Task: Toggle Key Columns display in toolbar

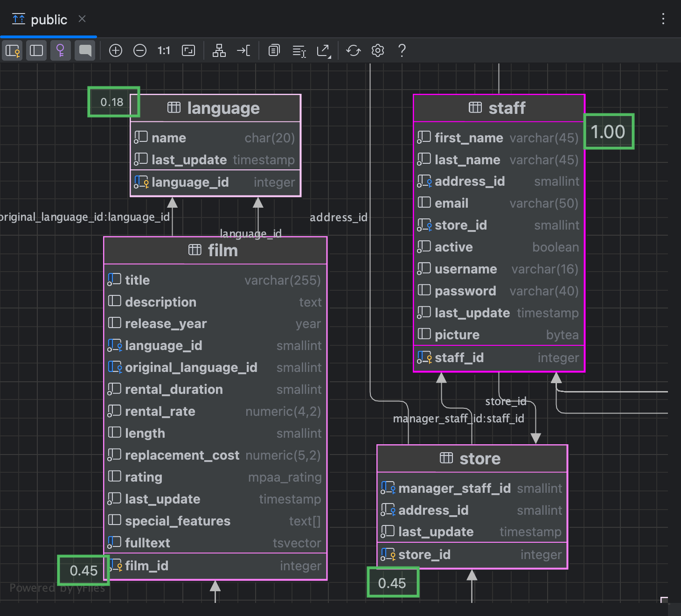Action: click(13, 50)
